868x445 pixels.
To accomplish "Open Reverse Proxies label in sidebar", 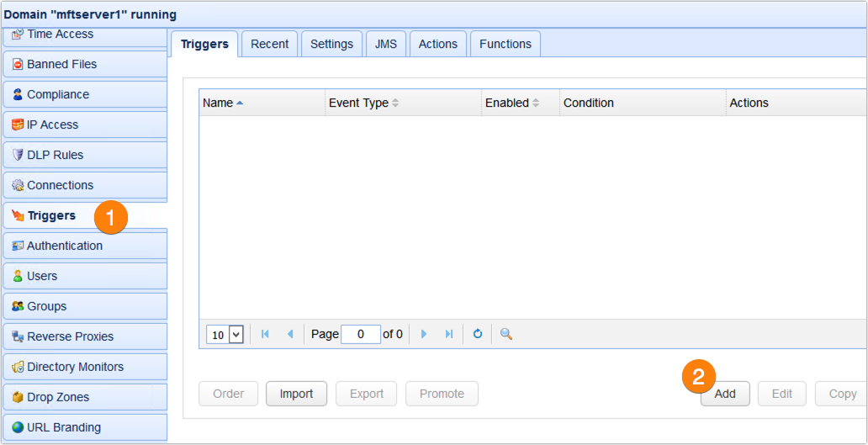I will pyautogui.click(x=71, y=336).
